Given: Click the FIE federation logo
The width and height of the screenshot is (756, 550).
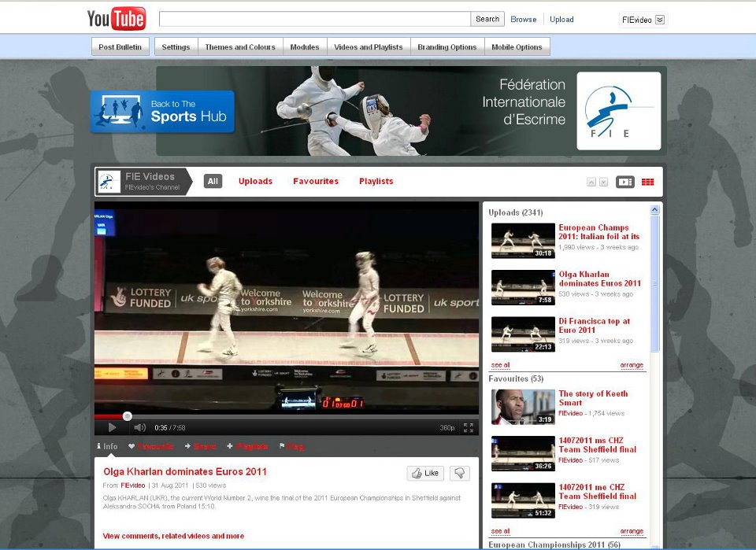Looking at the screenshot, I should point(618,111).
